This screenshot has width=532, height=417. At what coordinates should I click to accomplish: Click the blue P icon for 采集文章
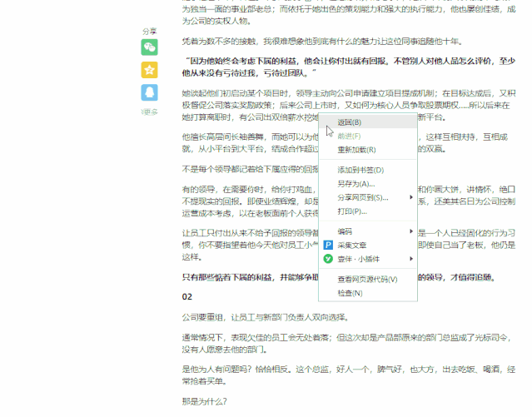point(327,245)
